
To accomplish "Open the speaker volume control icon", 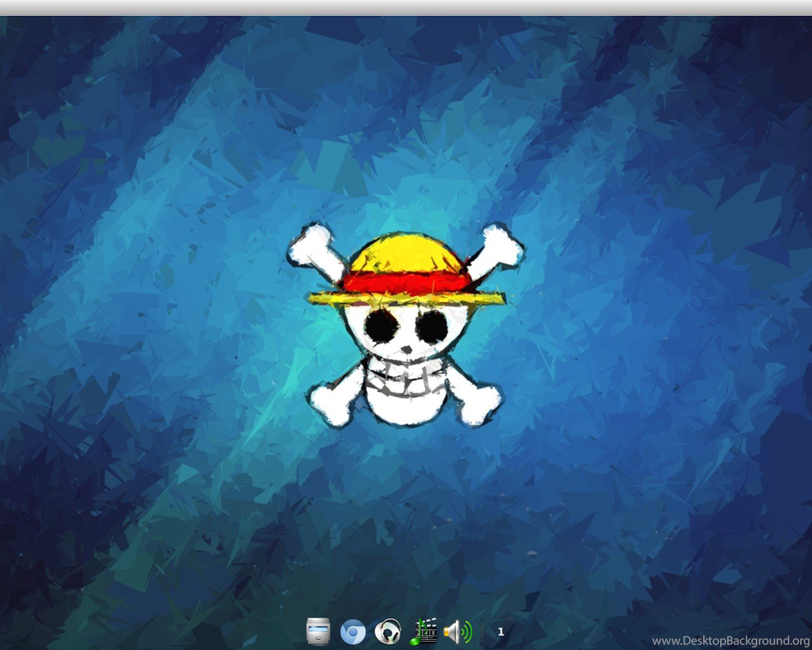I will (x=458, y=632).
